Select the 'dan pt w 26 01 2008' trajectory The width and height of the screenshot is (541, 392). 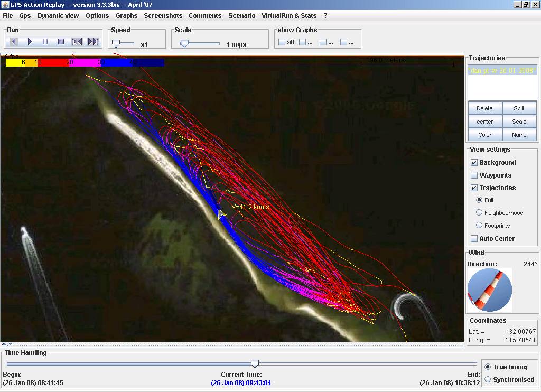coord(502,70)
